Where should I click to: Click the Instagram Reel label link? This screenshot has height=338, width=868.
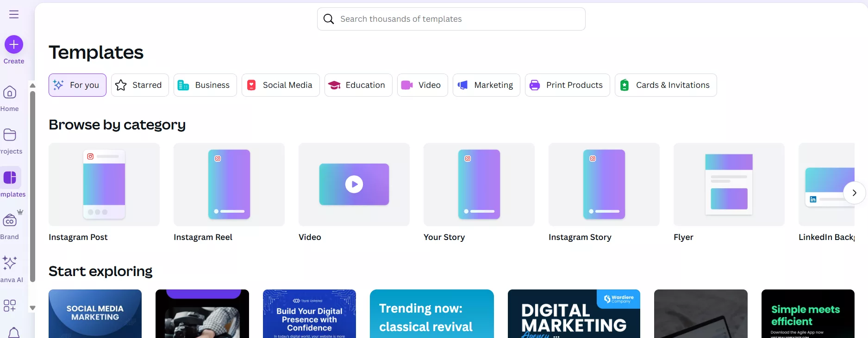coord(203,237)
